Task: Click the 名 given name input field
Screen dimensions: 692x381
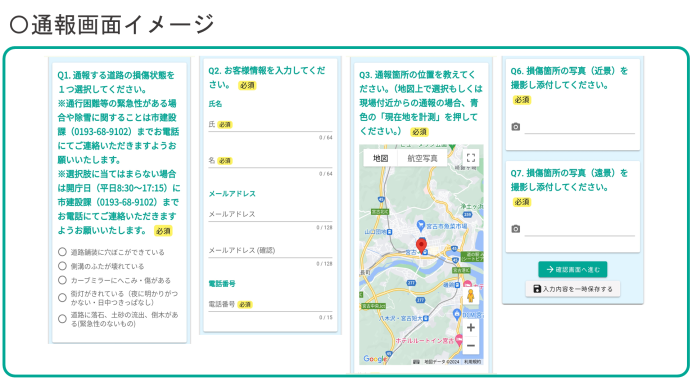Action: point(270,161)
